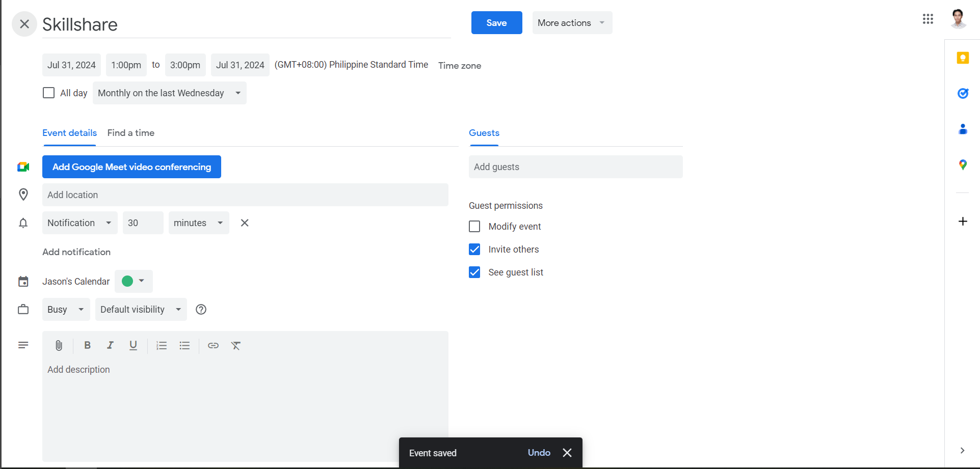Open the 1:00pm start time picker
Viewport: 980px width, 469px height.
[x=126, y=65]
